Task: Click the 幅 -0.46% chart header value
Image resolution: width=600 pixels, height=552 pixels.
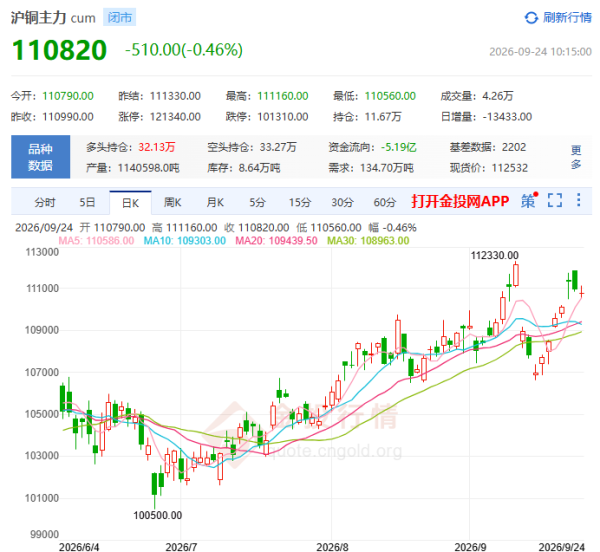Action: click(392, 228)
